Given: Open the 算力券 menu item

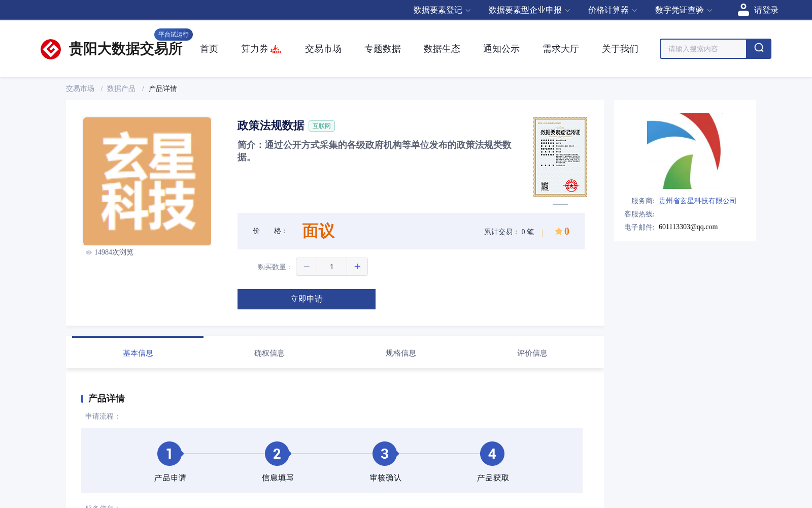Looking at the screenshot, I should pos(255,49).
